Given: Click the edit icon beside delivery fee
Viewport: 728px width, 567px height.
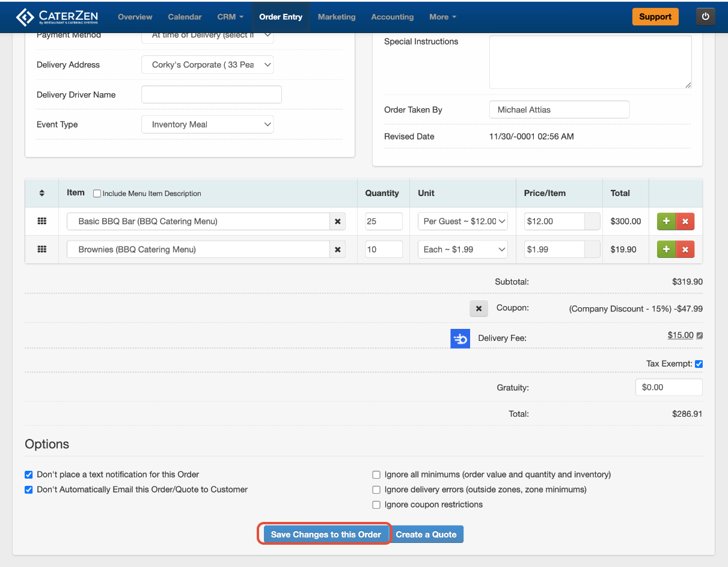Looking at the screenshot, I should click(x=700, y=336).
